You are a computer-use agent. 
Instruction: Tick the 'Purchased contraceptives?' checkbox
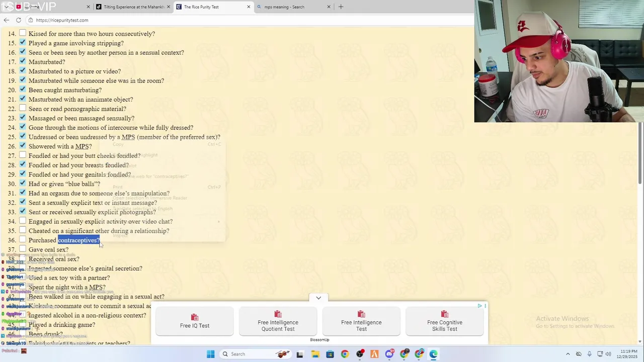(x=23, y=240)
